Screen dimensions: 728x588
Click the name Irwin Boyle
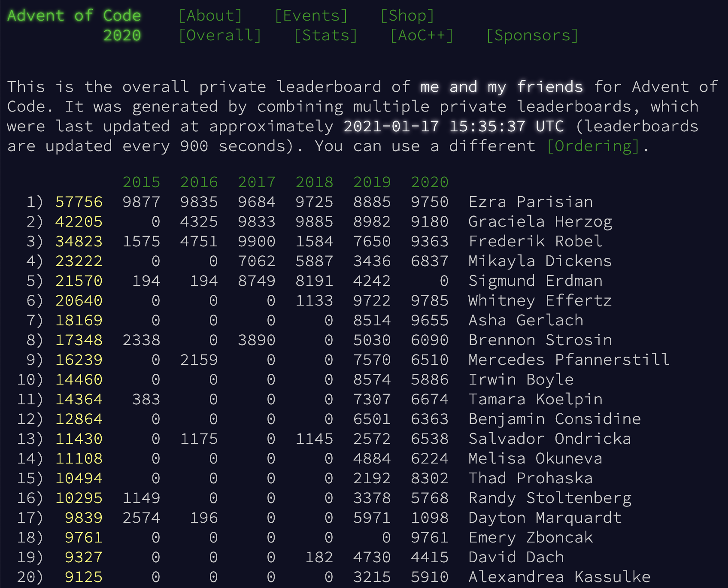click(x=521, y=380)
